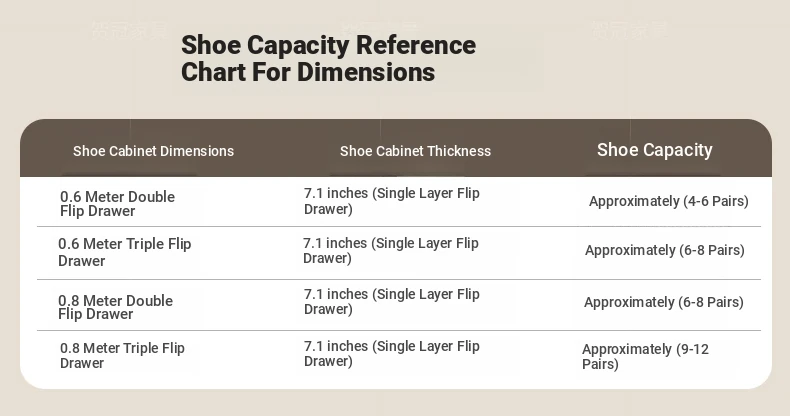The image size is (790, 416).
Task: Select the 0.8 Meter Double Flip Drawer cell
Action: 115,307
